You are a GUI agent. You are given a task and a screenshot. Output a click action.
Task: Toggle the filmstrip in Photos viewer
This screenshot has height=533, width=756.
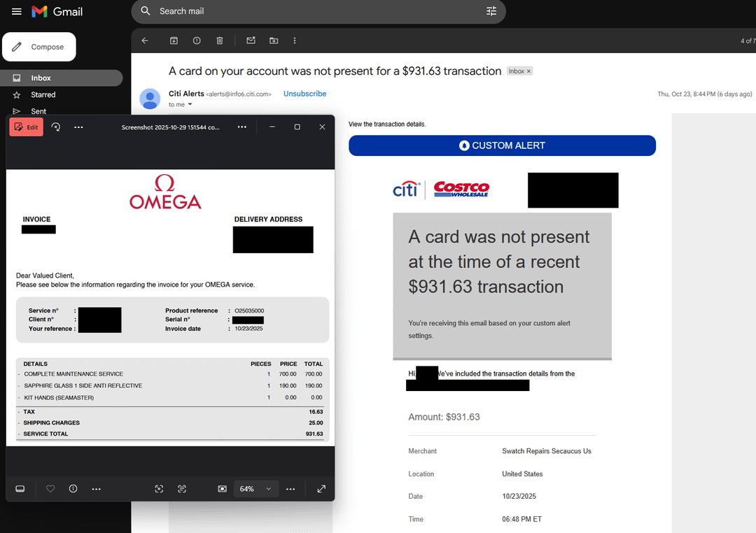[x=20, y=489]
